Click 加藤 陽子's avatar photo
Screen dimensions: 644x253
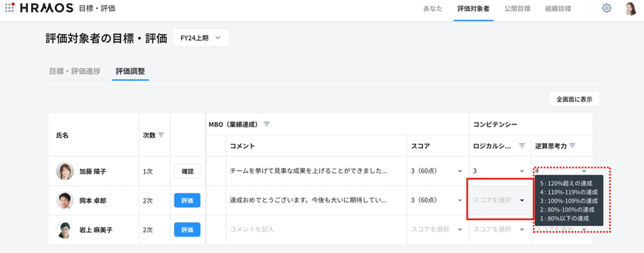click(x=65, y=171)
